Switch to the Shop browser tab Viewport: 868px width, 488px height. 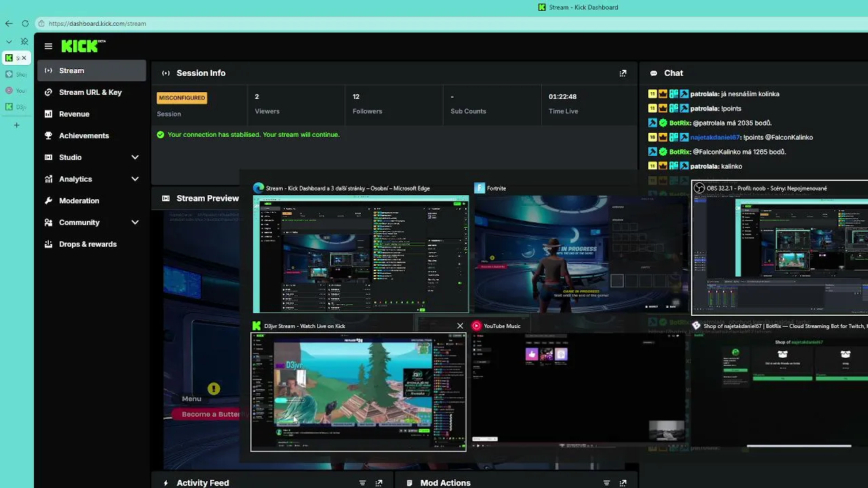(x=16, y=75)
